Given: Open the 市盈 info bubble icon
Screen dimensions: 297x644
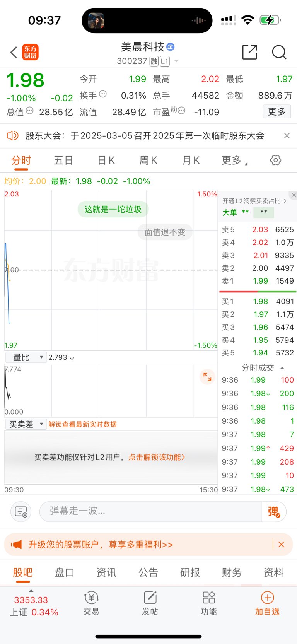Looking at the screenshot, I should [181, 111].
